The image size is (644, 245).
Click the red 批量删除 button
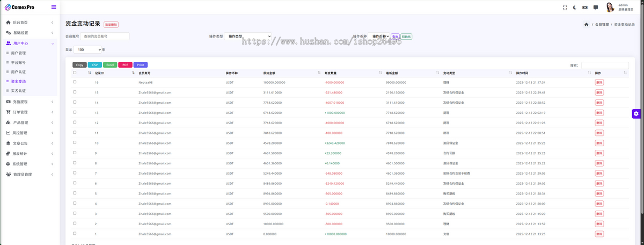coord(111,25)
